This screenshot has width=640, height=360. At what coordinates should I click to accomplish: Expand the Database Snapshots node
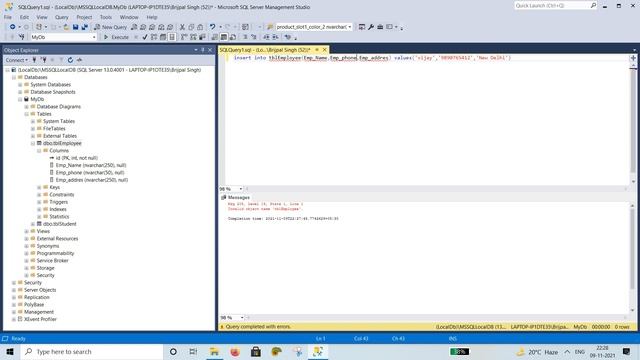click(x=20, y=92)
